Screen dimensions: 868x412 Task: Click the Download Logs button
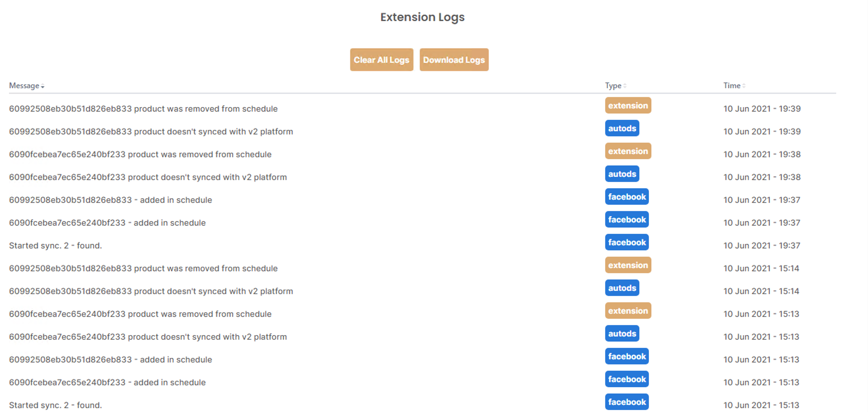click(x=454, y=60)
